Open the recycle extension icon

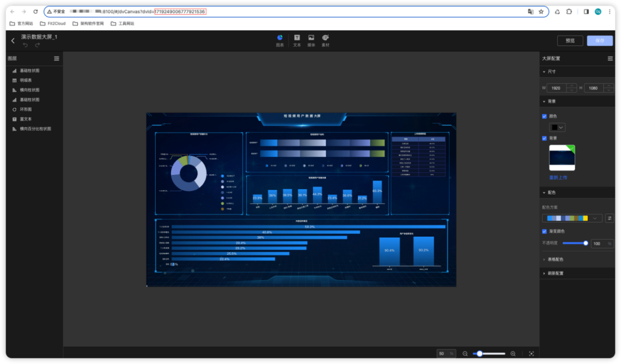click(x=557, y=12)
